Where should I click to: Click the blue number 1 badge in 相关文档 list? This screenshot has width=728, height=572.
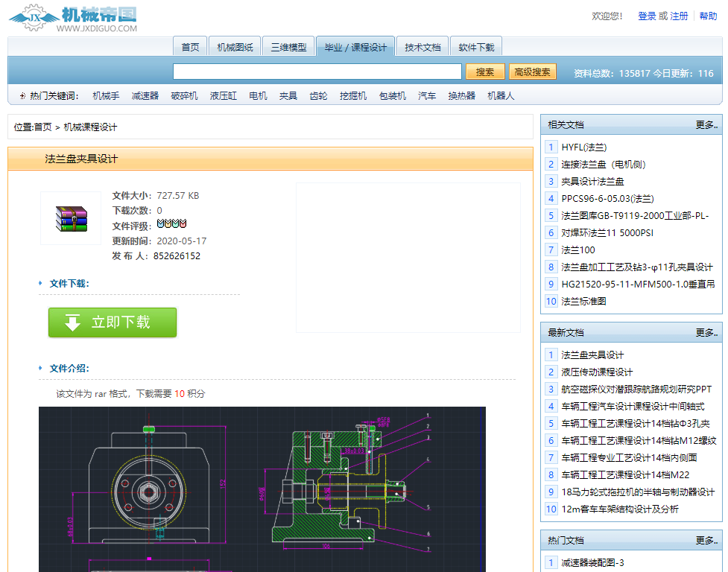551,147
